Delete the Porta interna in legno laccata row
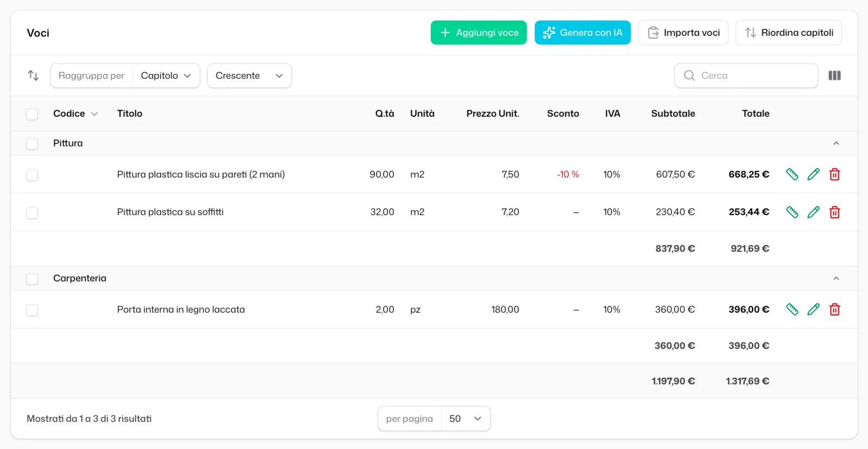Image resolution: width=868 pixels, height=449 pixels. [x=834, y=309]
